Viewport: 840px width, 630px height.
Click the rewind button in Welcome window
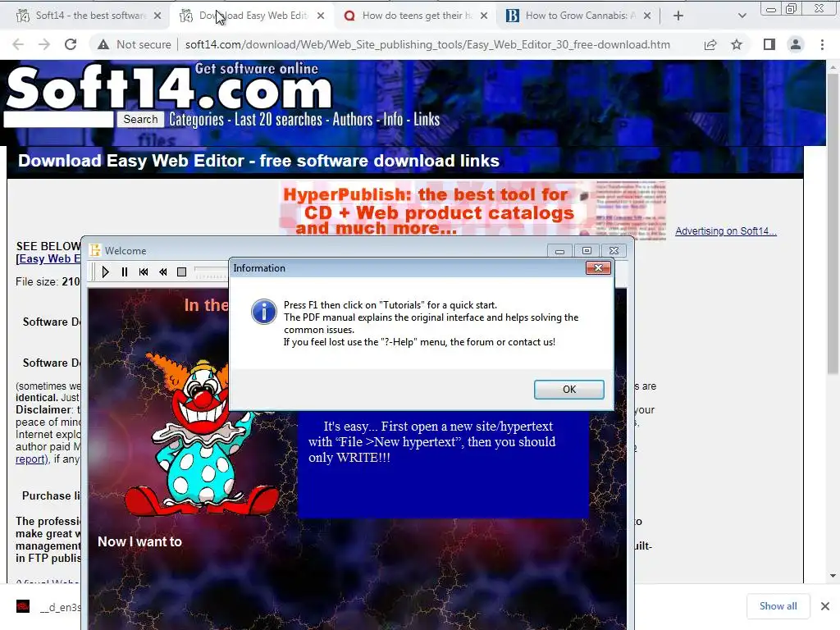pos(163,272)
